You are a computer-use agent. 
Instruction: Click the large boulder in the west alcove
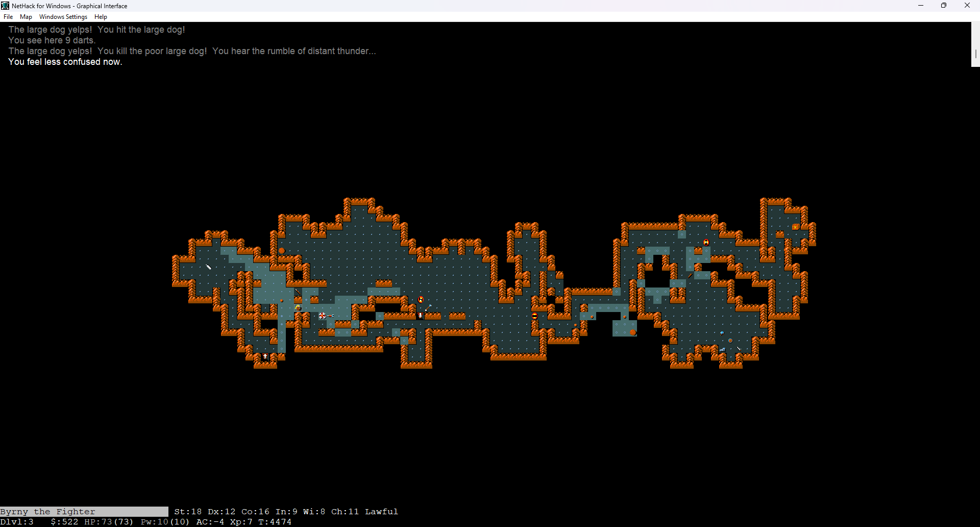coord(282,251)
